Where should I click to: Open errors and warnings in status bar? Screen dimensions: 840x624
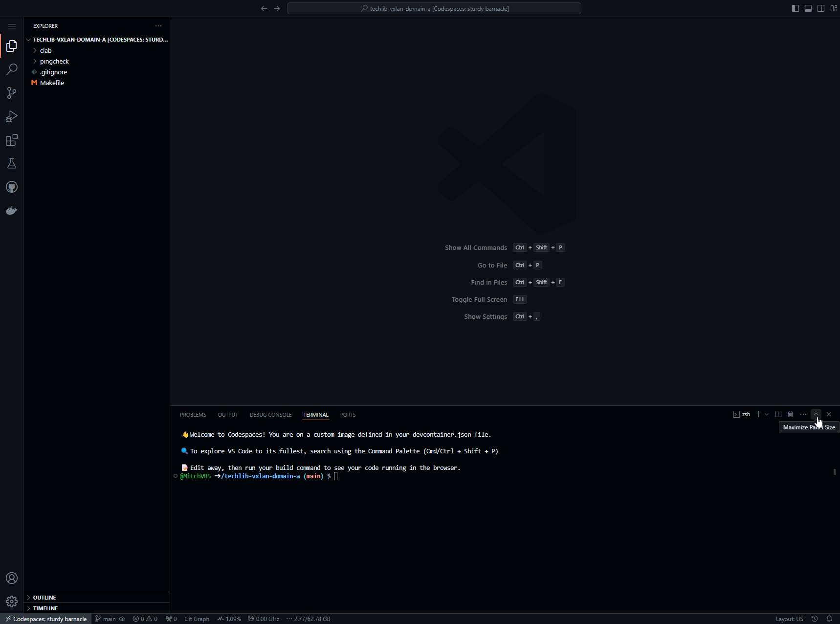click(x=145, y=619)
